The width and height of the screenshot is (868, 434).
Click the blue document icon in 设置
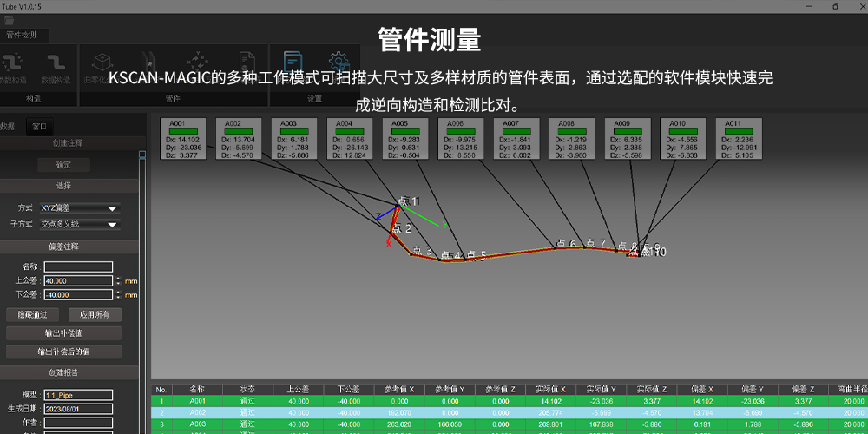coord(293,62)
